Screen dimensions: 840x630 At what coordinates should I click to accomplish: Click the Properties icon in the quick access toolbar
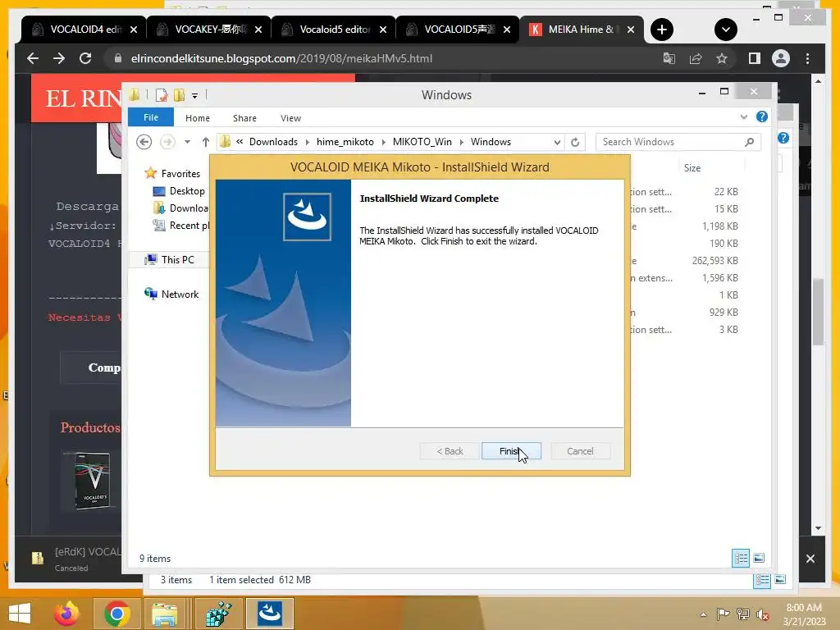click(162, 95)
